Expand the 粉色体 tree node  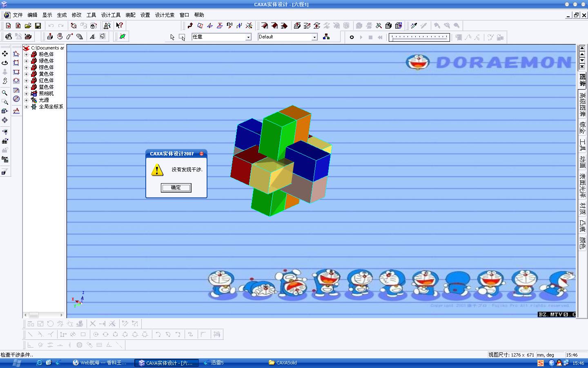pyautogui.click(x=26, y=54)
